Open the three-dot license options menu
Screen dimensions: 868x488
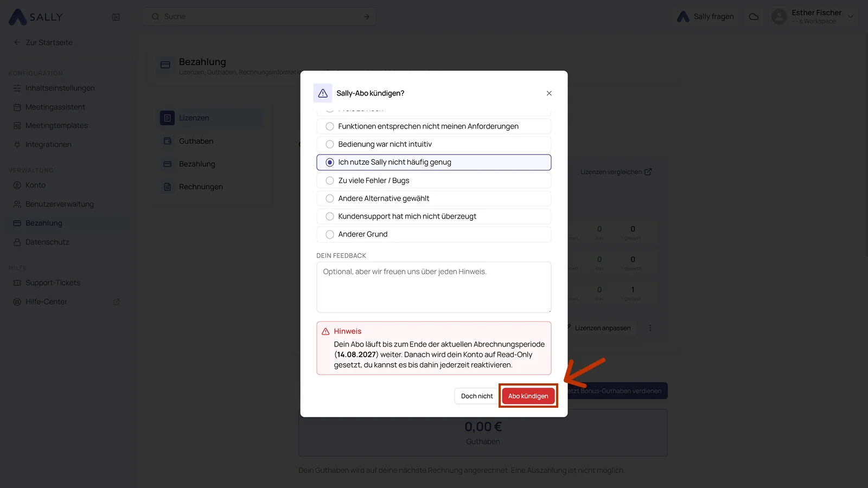(x=650, y=328)
